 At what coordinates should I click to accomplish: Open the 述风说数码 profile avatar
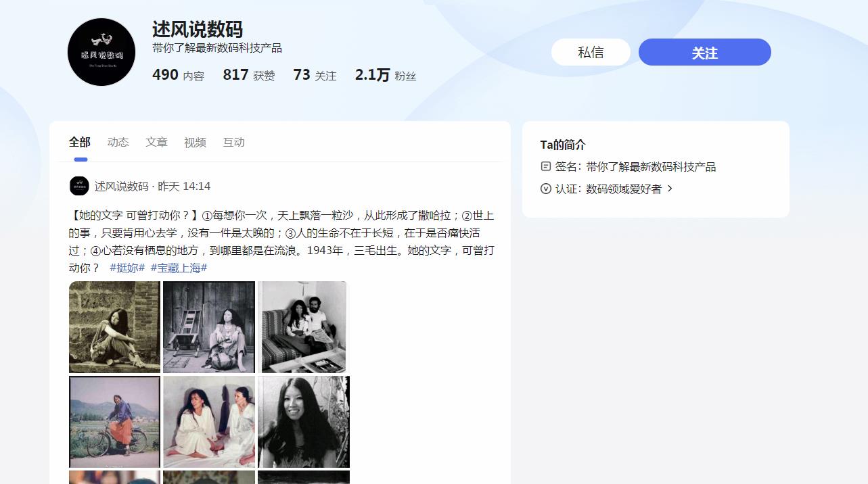point(101,52)
